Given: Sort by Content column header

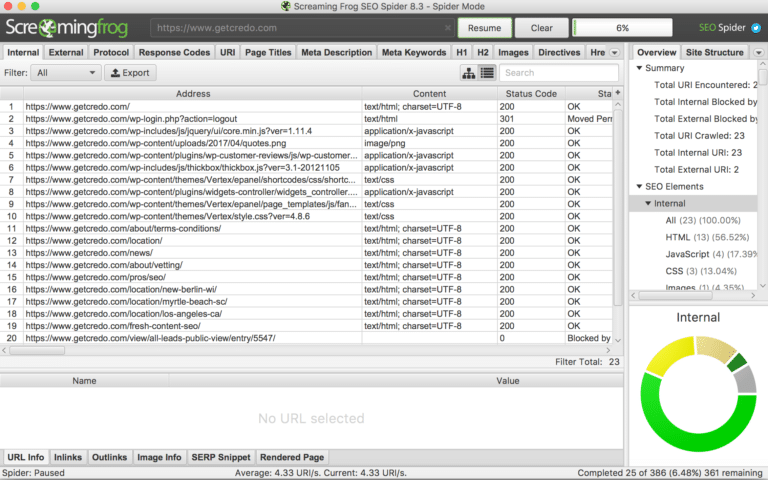Looking at the screenshot, I should click(x=430, y=94).
